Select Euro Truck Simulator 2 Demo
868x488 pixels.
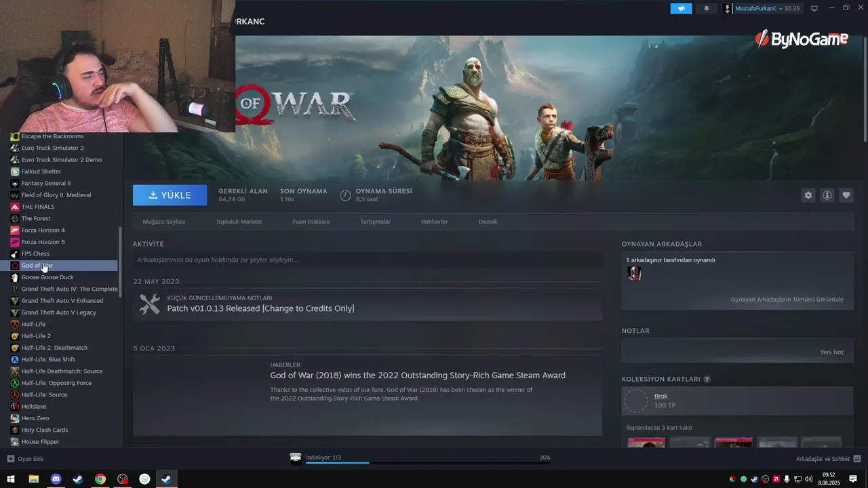click(61, 160)
